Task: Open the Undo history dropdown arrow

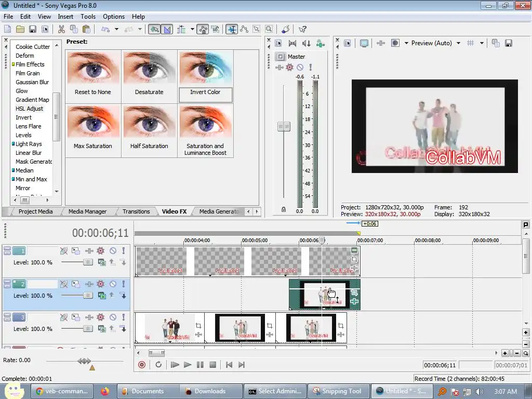Action: click(x=116, y=29)
